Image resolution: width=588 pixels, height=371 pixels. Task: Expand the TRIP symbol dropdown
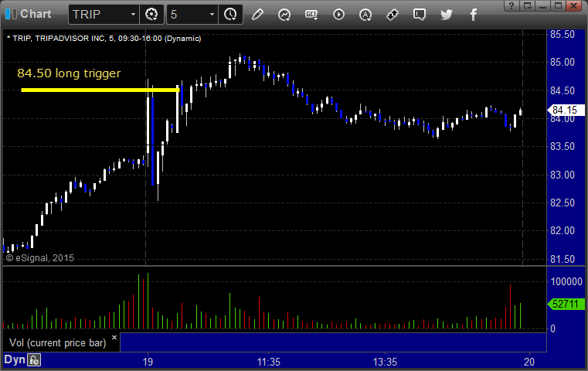click(x=133, y=15)
